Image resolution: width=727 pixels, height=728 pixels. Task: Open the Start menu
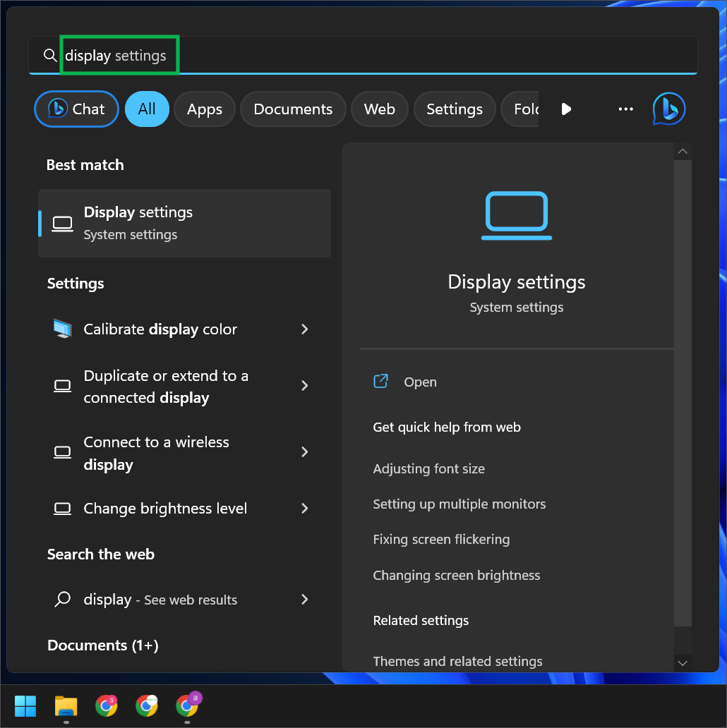[x=25, y=705]
